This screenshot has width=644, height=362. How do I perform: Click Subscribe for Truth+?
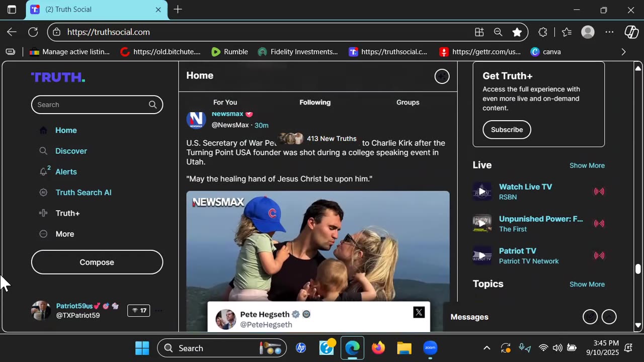pos(507,130)
